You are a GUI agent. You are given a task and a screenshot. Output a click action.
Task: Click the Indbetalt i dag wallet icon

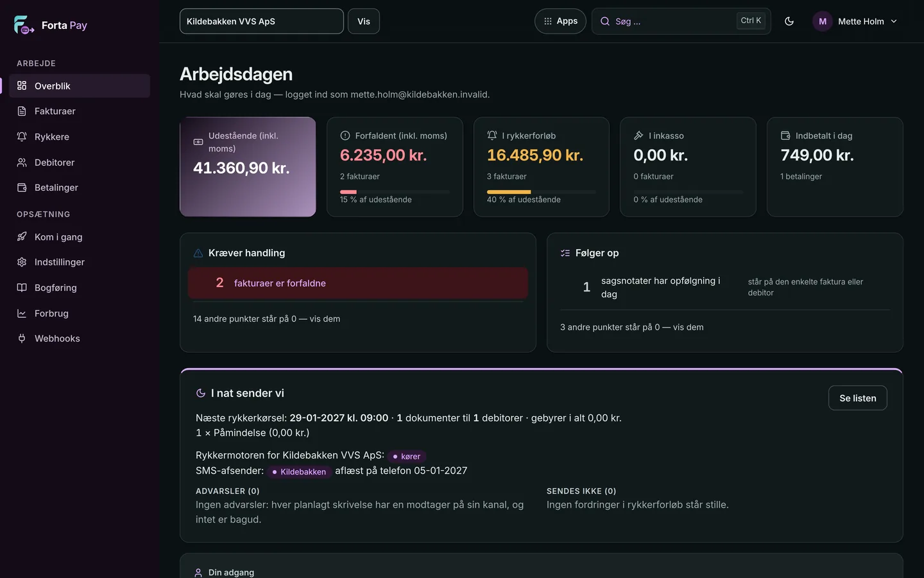pos(785,136)
